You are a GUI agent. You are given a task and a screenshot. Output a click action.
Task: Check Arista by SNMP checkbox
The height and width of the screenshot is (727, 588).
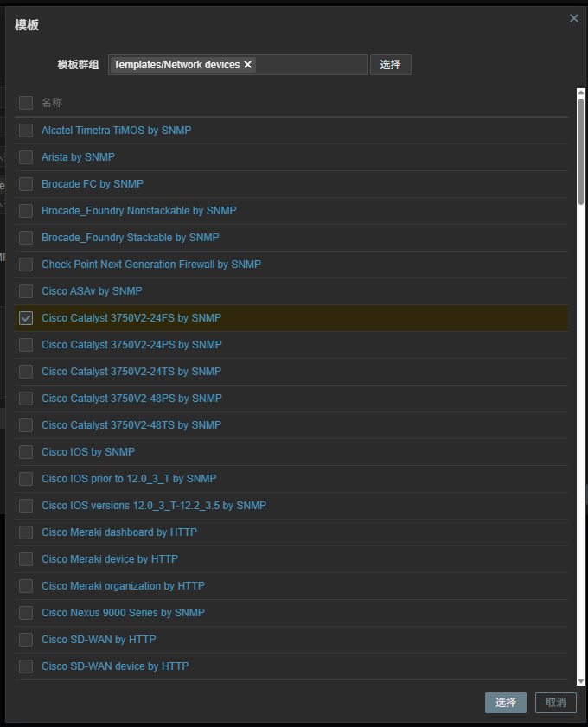click(26, 157)
